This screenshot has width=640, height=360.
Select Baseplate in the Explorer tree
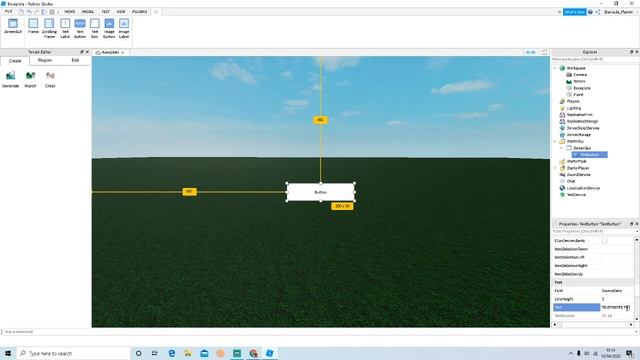582,88
